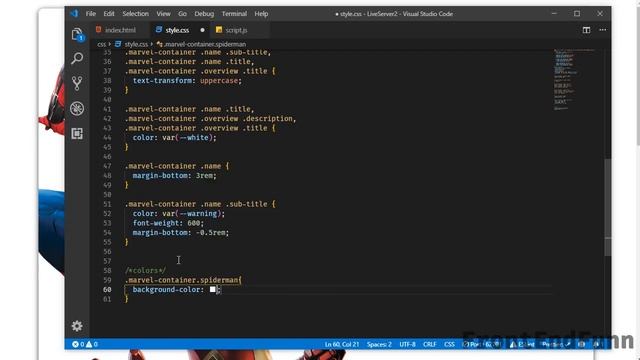The image size is (640, 360).
Task: Click Ln 60, Col 21 in status bar
Action: (x=342, y=344)
